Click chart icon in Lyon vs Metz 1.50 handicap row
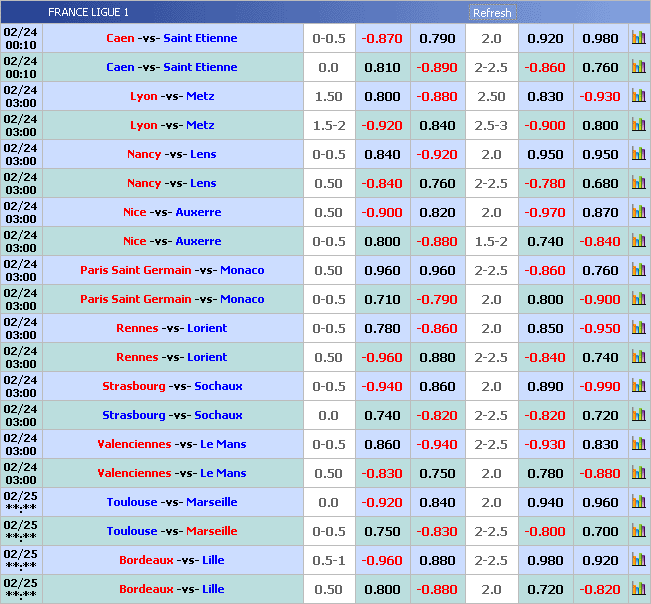This screenshot has width=651, height=604. pos(638,96)
